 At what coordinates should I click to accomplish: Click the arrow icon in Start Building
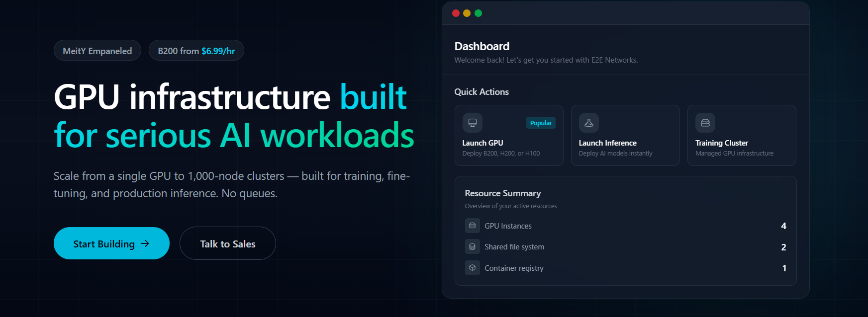[145, 243]
